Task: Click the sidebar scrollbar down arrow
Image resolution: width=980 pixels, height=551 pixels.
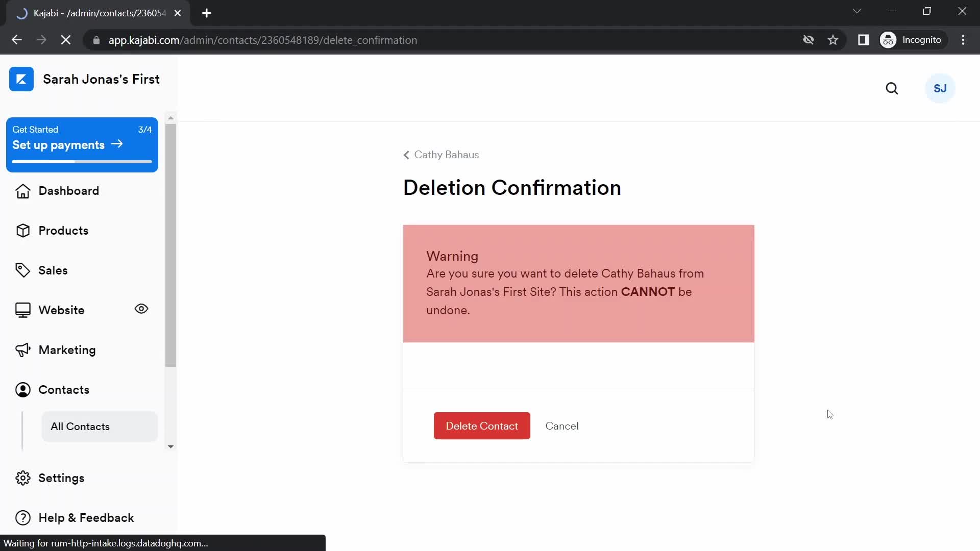Action: (170, 446)
